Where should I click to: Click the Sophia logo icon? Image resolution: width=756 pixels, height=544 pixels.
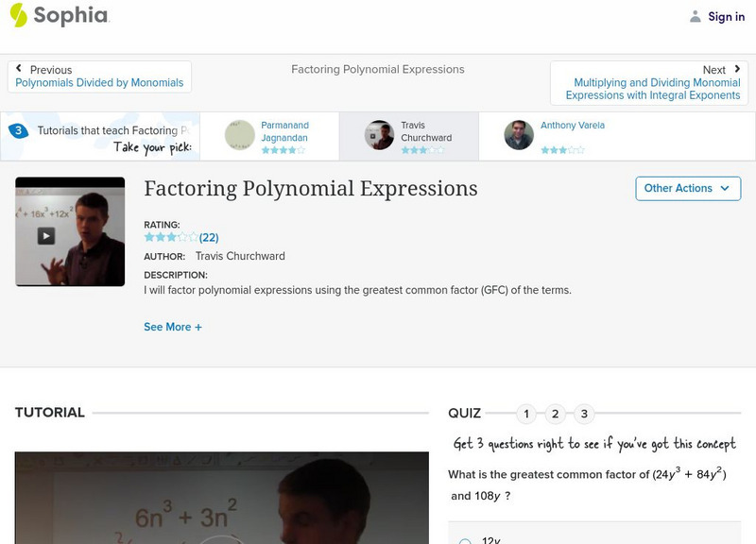pyautogui.click(x=18, y=15)
